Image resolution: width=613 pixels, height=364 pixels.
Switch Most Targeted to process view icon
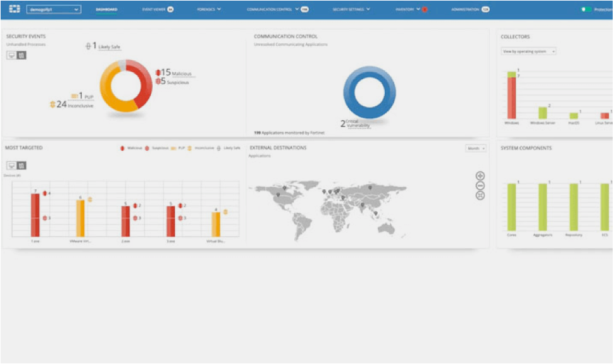pos(21,166)
